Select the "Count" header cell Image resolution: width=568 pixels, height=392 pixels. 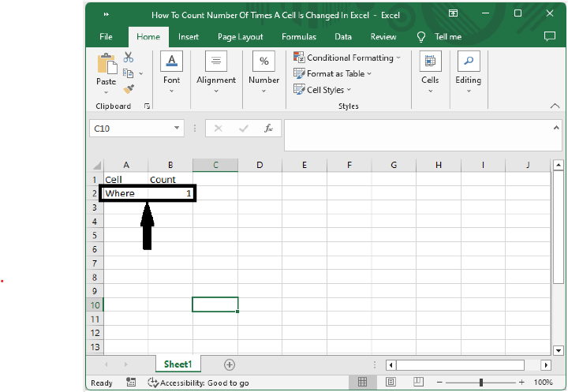[x=170, y=180]
